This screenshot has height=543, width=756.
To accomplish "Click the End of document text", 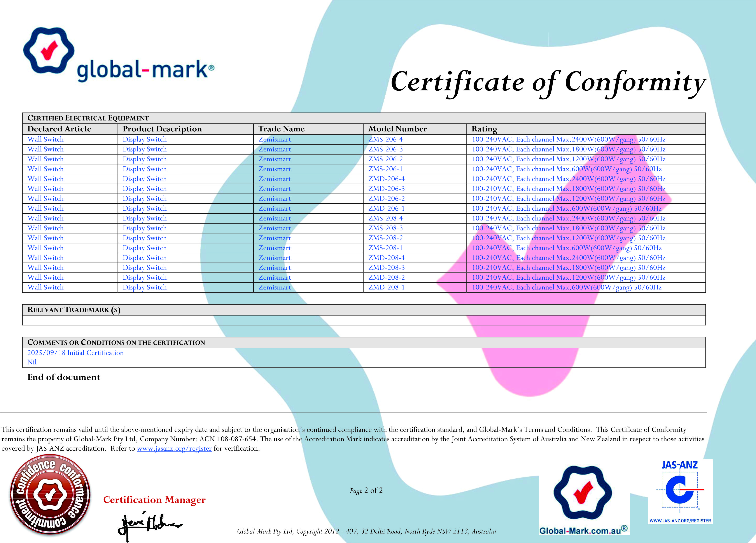I will coord(64,377).
